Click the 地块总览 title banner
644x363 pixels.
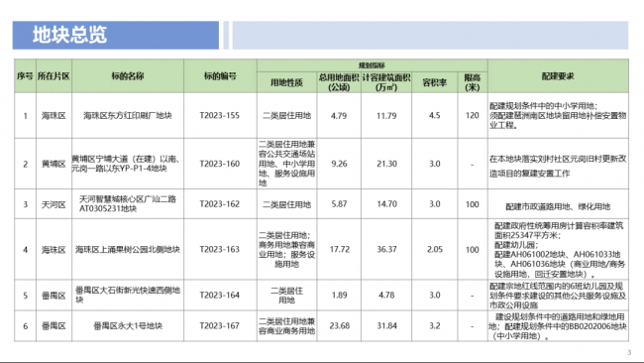coord(115,36)
